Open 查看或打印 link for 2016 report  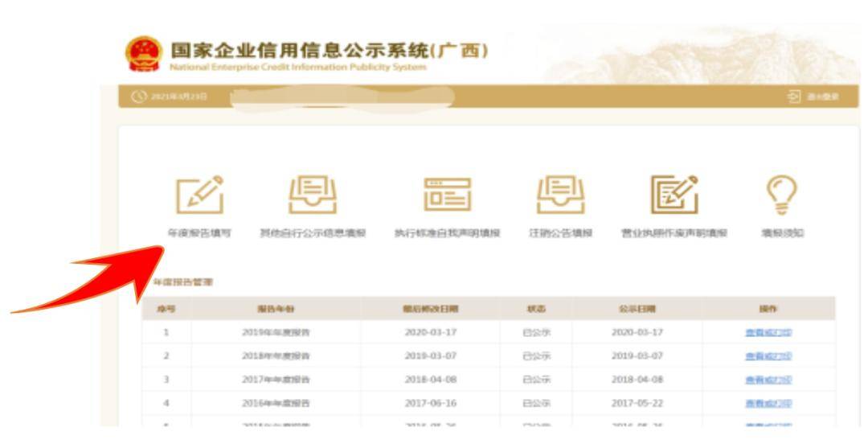tap(768, 403)
